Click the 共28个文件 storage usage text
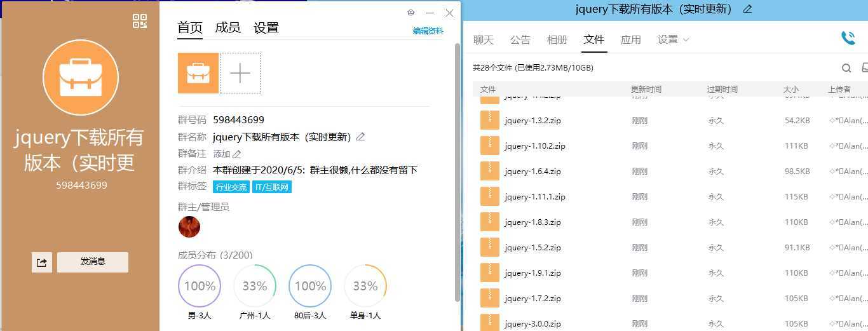 tap(533, 67)
